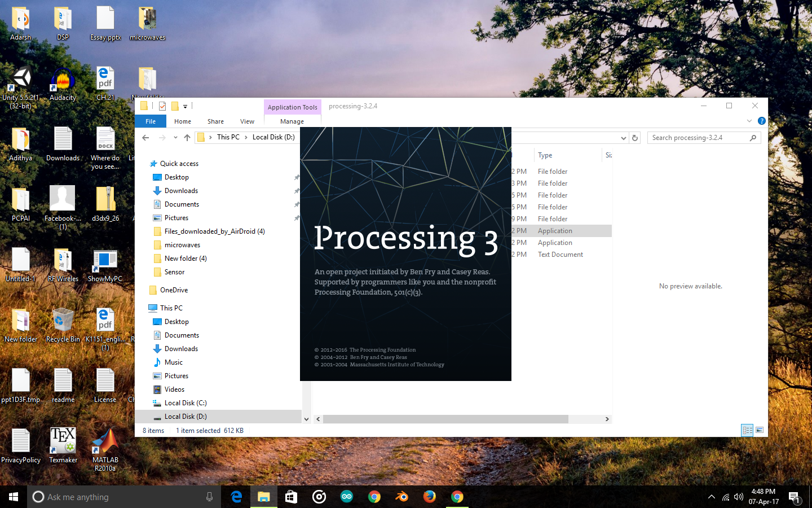The width and height of the screenshot is (812, 508).
Task: Switch to Large icons view button
Action: pyautogui.click(x=760, y=430)
